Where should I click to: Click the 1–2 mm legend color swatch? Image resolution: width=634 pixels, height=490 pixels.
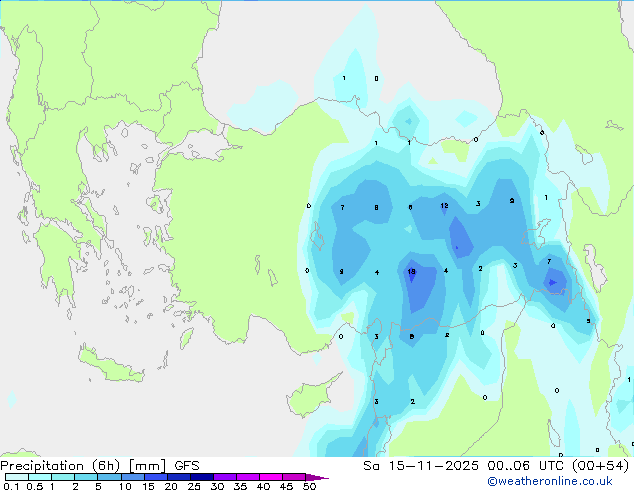63,477
